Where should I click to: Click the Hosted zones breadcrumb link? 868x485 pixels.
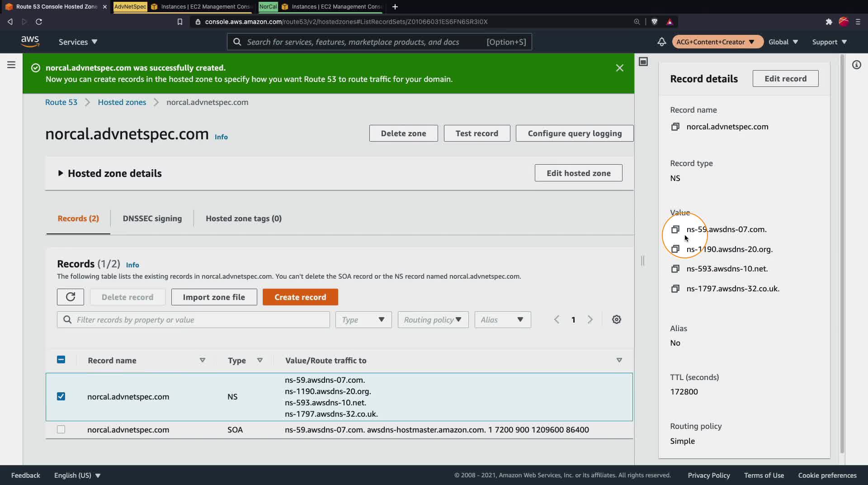[122, 102]
